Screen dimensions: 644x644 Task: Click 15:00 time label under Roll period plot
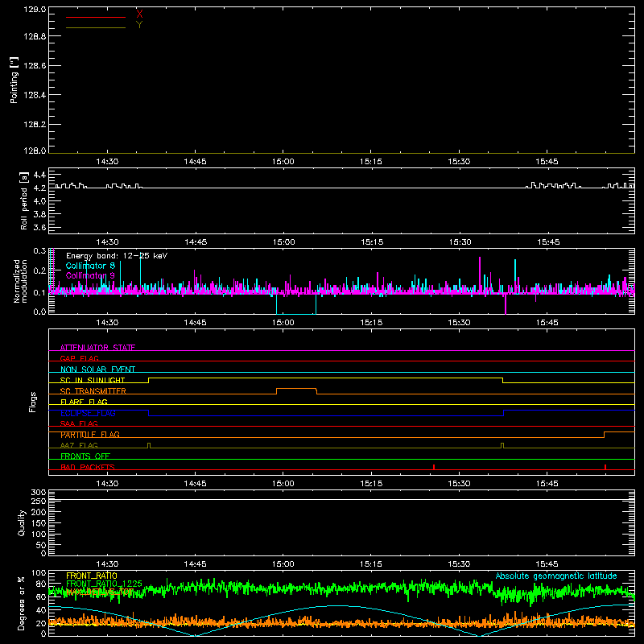283,242
